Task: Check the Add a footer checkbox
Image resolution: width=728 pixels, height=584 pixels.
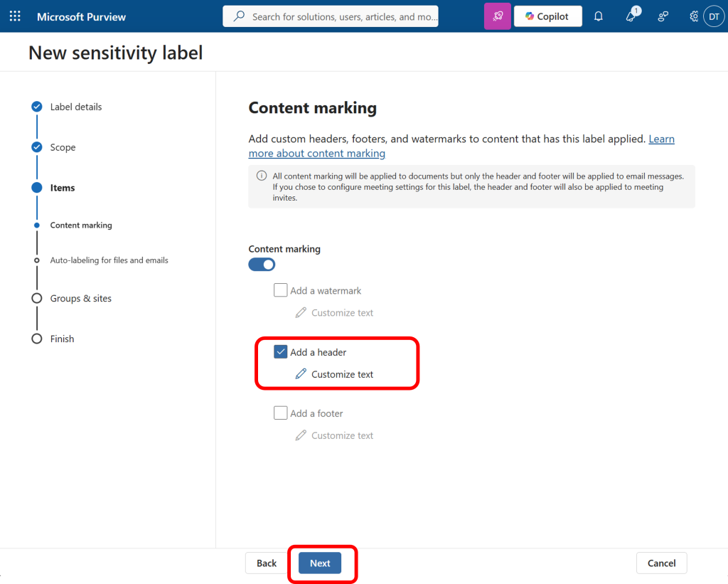Action: [280, 413]
